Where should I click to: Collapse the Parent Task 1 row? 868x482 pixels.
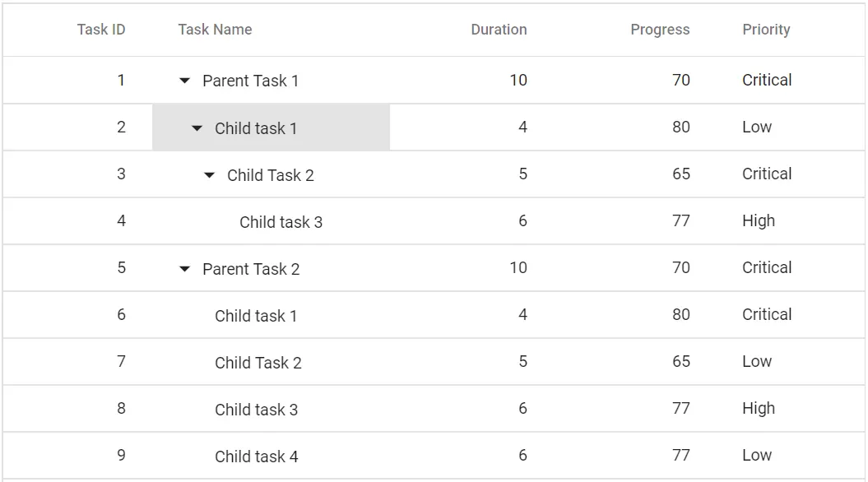tap(184, 80)
